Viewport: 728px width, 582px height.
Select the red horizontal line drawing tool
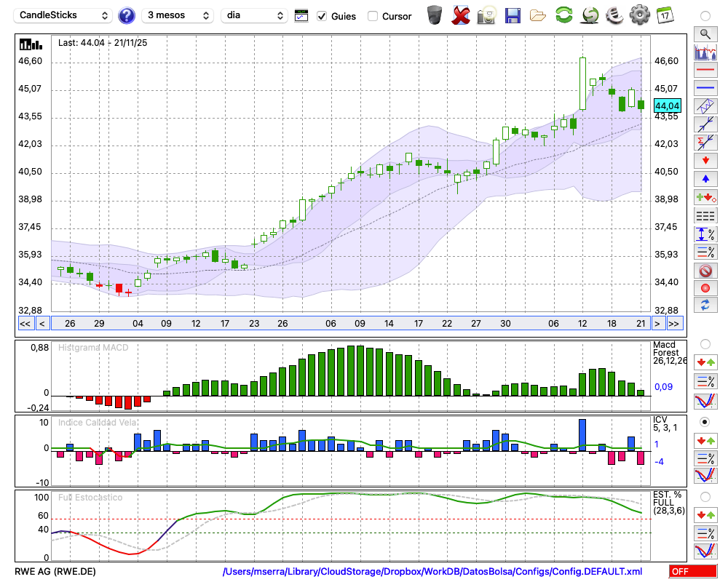point(705,70)
